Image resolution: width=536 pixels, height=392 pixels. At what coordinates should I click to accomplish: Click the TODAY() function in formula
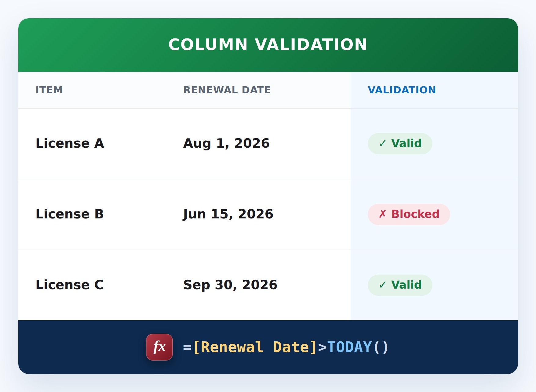click(358, 347)
